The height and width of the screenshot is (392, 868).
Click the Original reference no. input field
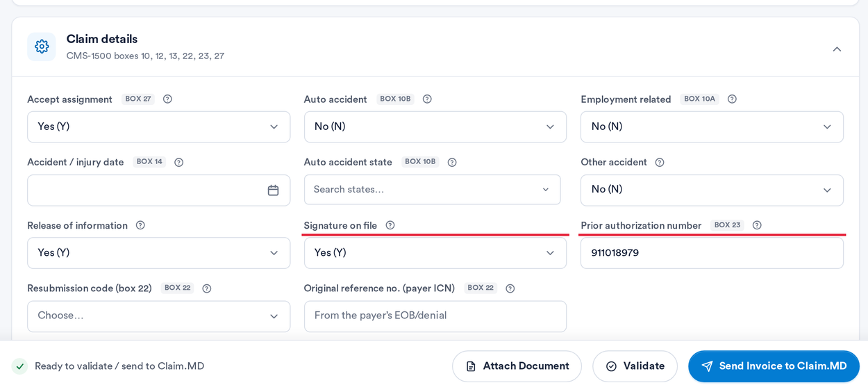(435, 316)
